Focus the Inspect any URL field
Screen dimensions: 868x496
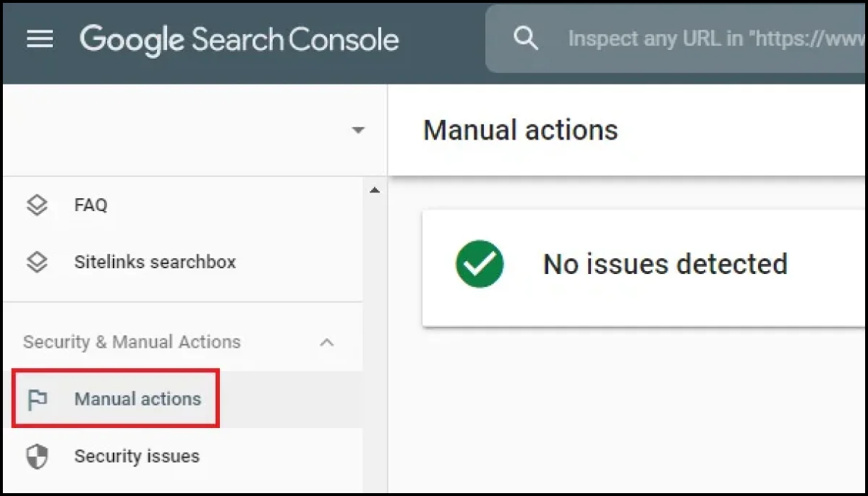tap(716, 39)
